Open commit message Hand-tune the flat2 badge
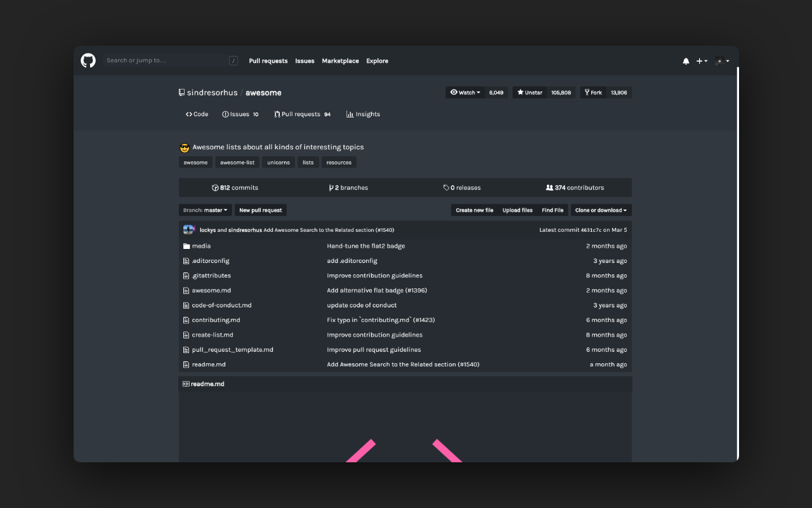The width and height of the screenshot is (812, 508). (366, 246)
